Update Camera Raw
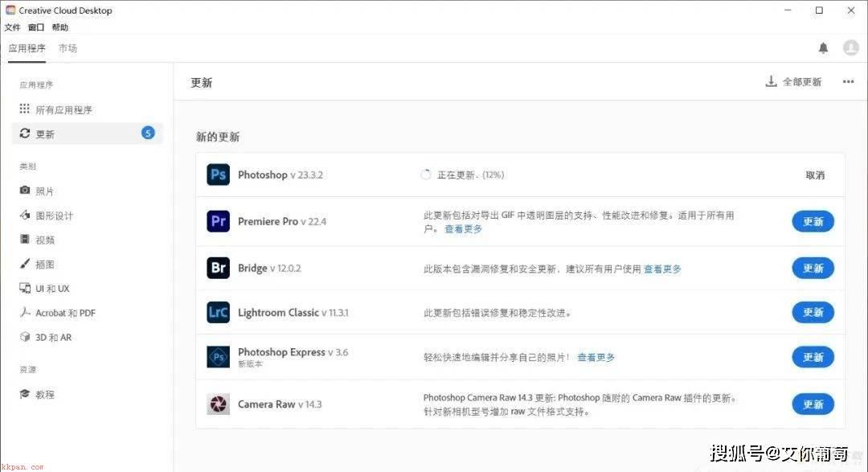This screenshot has width=868, height=472. [x=813, y=404]
